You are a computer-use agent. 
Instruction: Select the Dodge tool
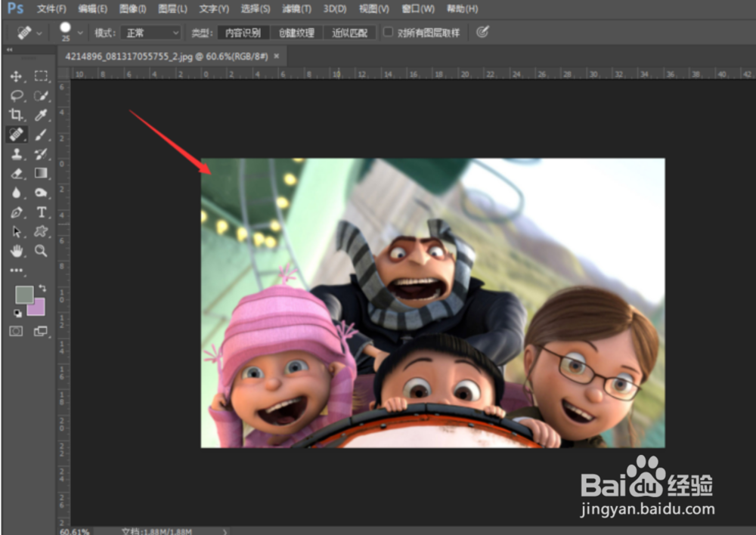point(41,193)
